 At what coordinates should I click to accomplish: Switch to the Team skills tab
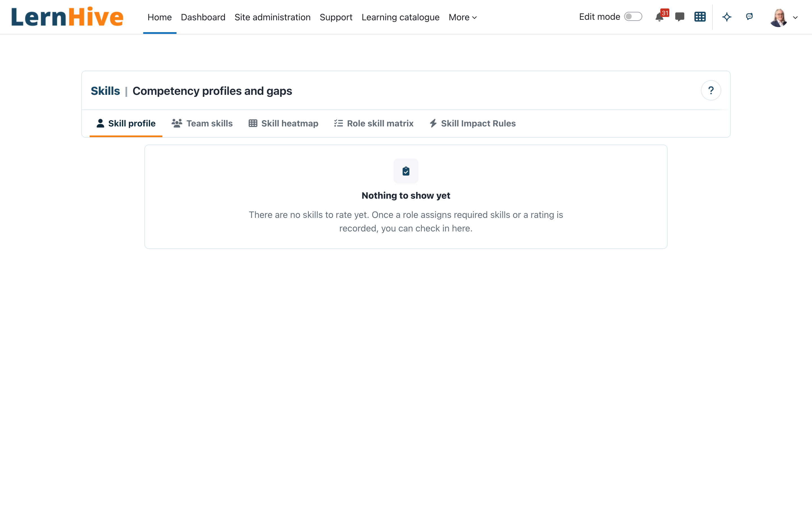202,123
